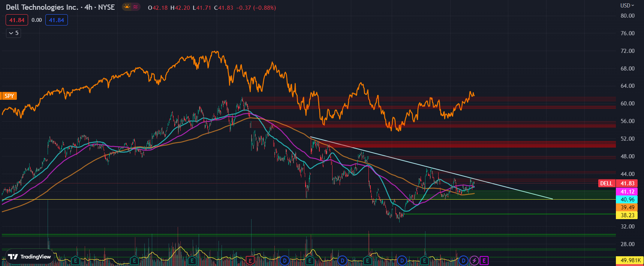Click the Dell Technologies Inc. symbol title

pyautogui.click(x=42, y=7)
